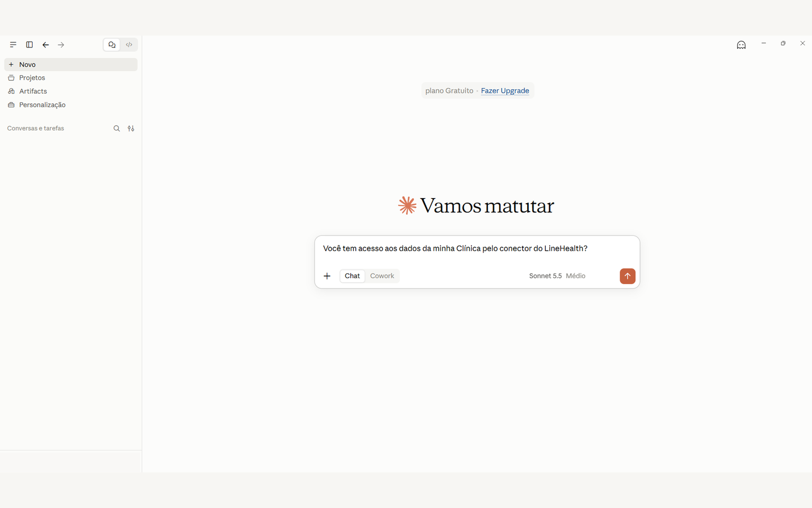Click the plus attachment button
This screenshot has width=812, height=508.
click(x=327, y=276)
